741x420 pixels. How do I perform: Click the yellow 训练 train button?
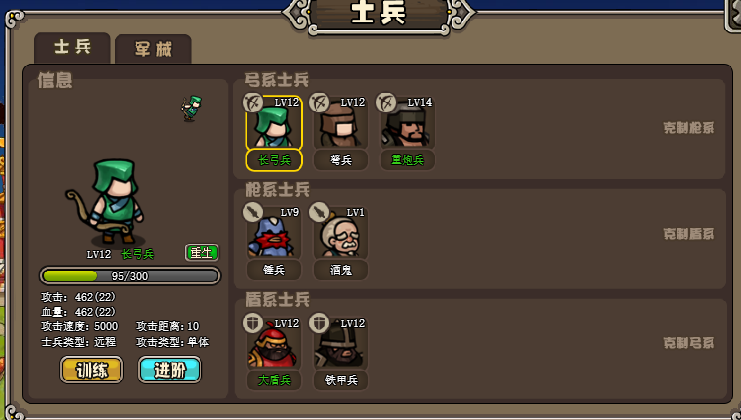pyautogui.click(x=91, y=369)
